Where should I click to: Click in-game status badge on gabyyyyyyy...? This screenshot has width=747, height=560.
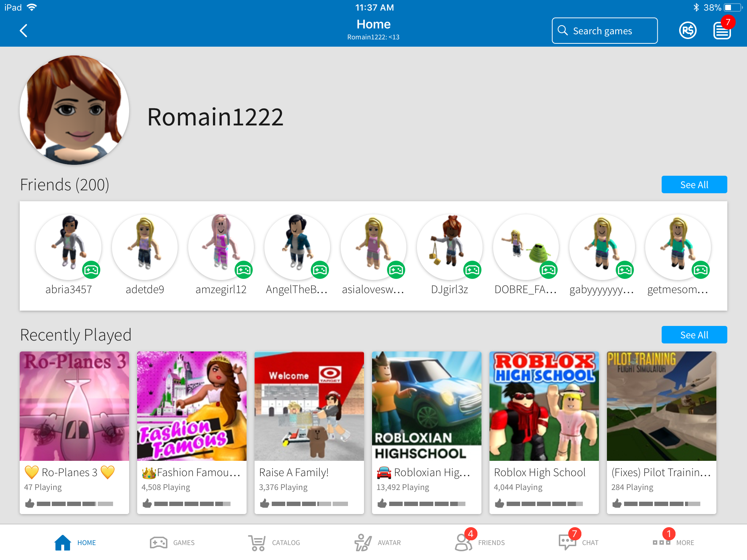625,270
